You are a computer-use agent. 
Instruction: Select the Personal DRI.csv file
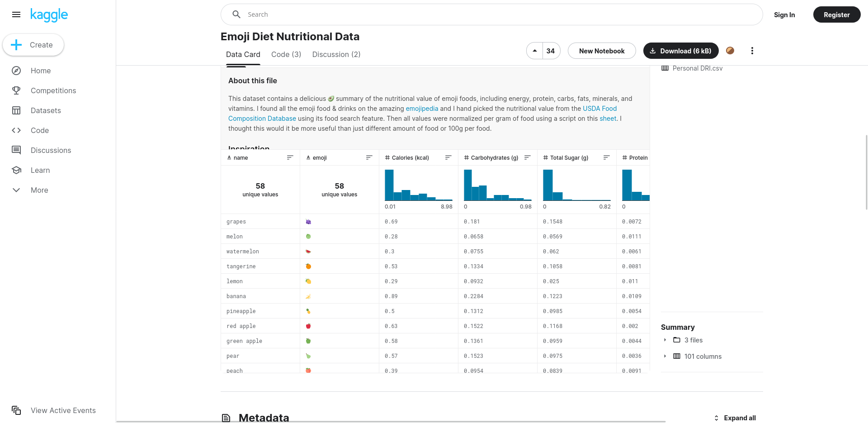pyautogui.click(x=698, y=68)
